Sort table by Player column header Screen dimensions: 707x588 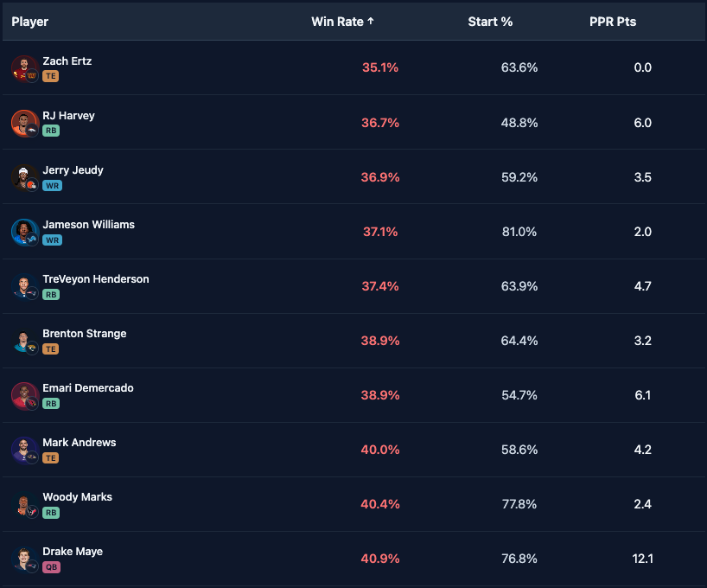click(x=30, y=22)
